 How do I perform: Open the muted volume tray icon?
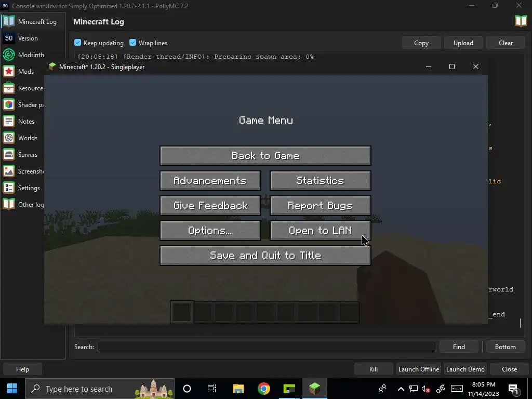(x=426, y=389)
